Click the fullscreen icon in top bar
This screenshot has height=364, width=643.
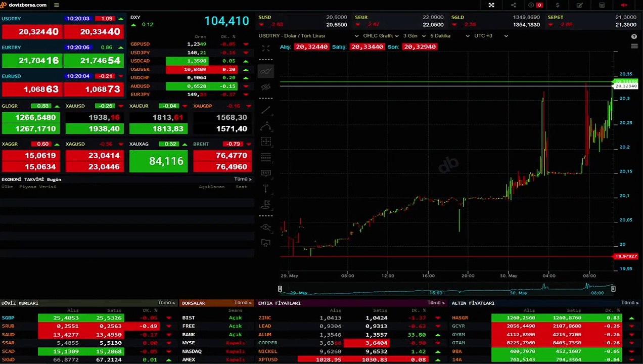(491, 5)
